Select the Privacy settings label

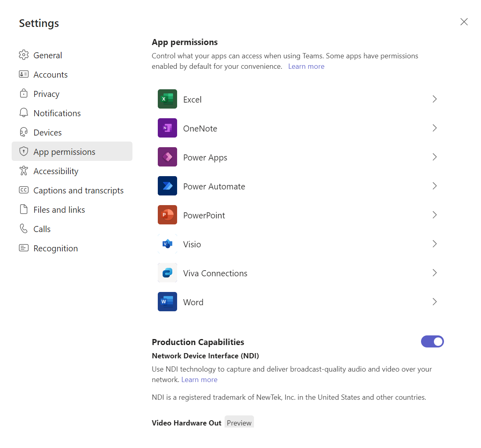tap(46, 94)
